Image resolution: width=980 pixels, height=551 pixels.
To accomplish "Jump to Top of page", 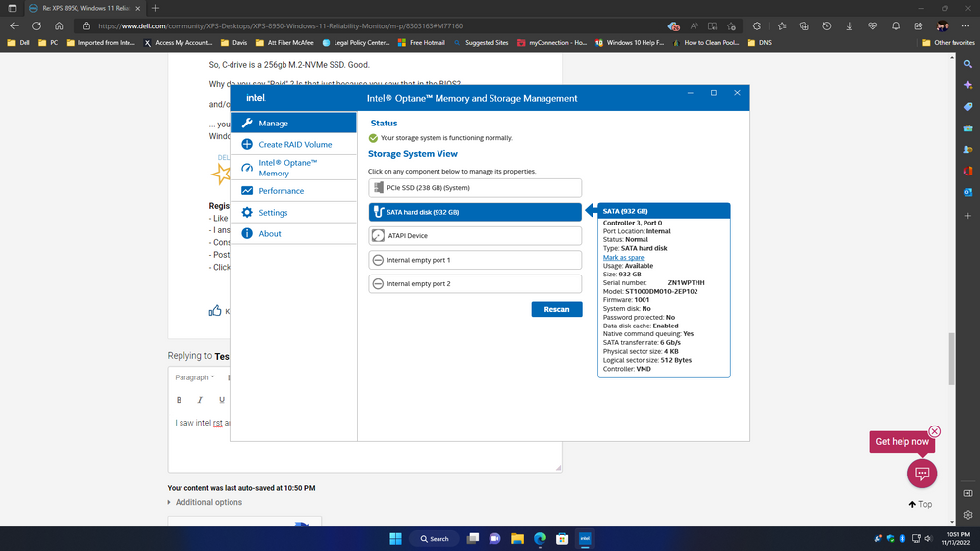I will [x=920, y=504].
